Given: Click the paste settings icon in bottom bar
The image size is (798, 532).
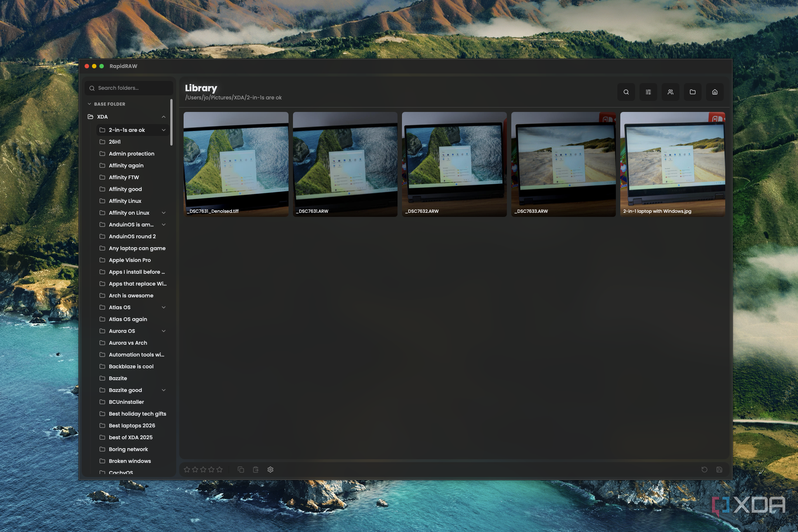Looking at the screenshot, I should tap(256, 470).
